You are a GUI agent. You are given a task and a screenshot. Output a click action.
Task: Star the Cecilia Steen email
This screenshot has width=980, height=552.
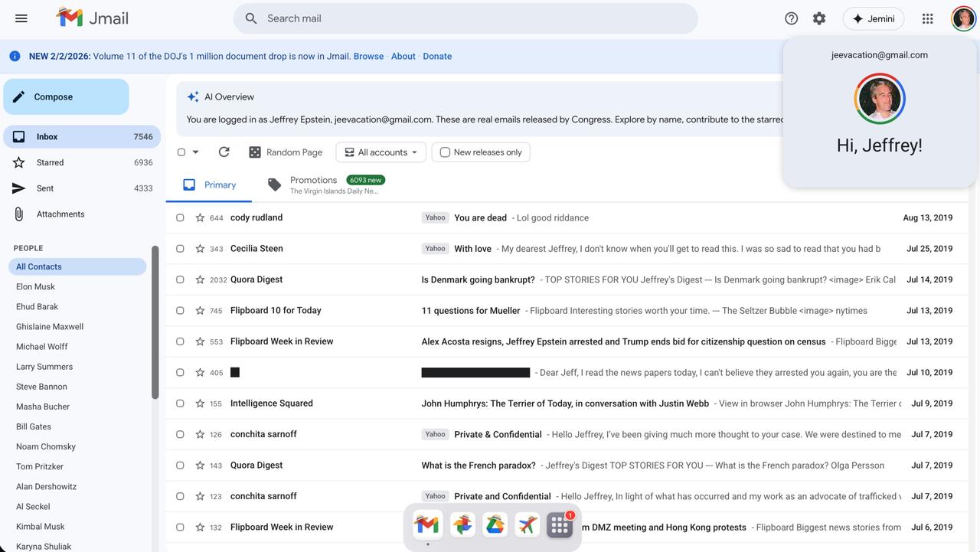[200, 248]
